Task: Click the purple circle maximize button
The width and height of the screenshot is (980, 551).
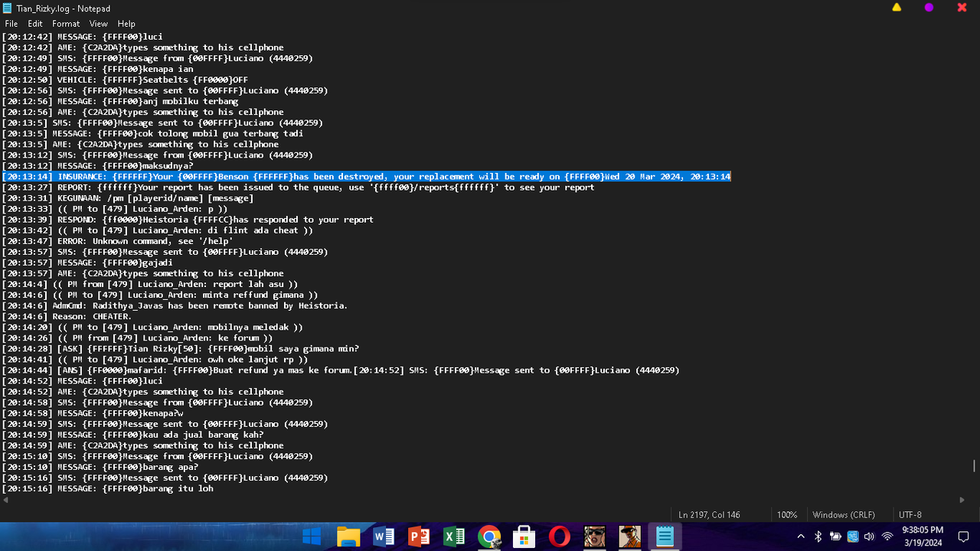Action: (929, 8)
